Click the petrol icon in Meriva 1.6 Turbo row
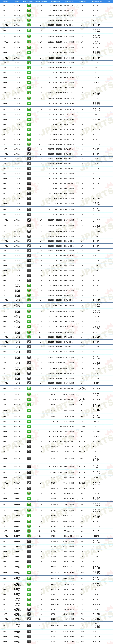113x644 pixels. tap(29, 427)
